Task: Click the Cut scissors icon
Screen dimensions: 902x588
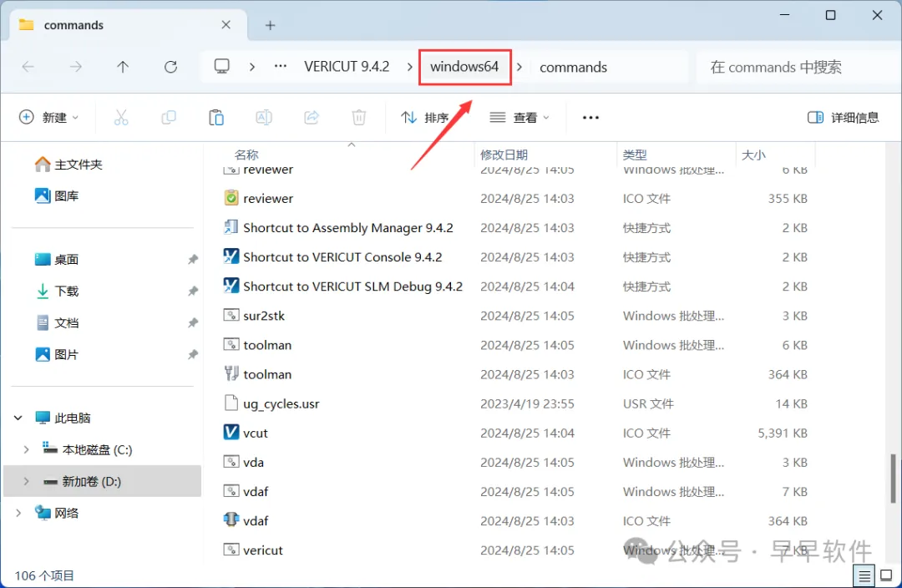Action: point(121,118)
